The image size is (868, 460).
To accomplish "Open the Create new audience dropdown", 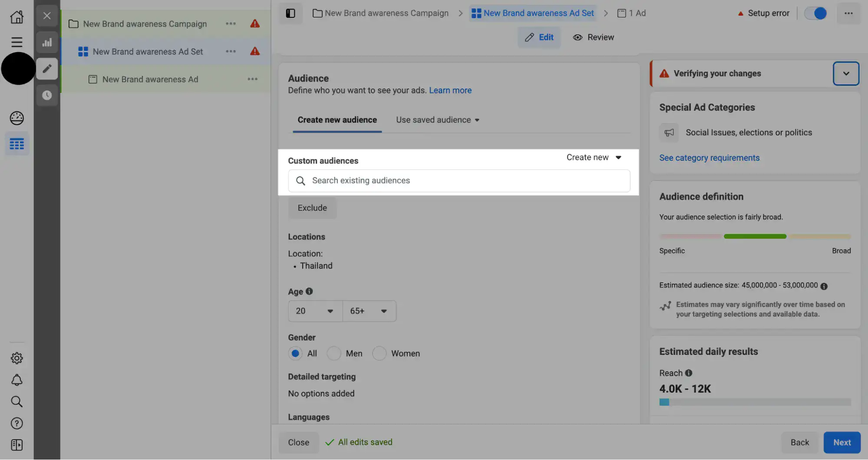I will click(x=594, y=157).
